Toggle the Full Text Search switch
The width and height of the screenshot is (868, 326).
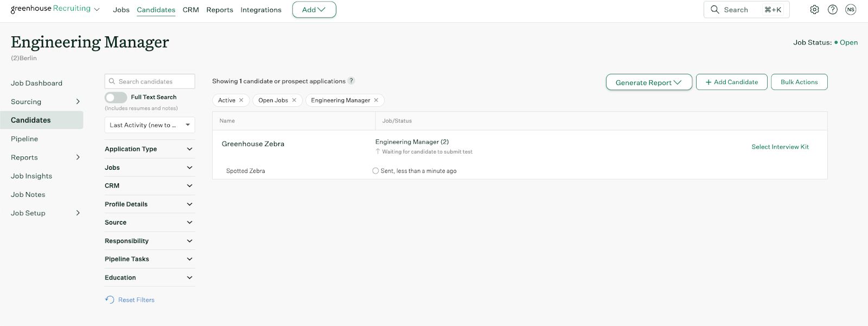pyautogui.click(x=116, y=97)
